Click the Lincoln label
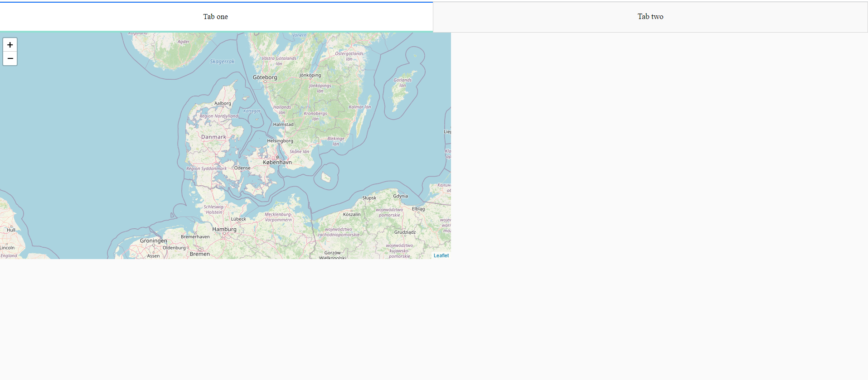The image size is (868, 380). pos(7,248)
